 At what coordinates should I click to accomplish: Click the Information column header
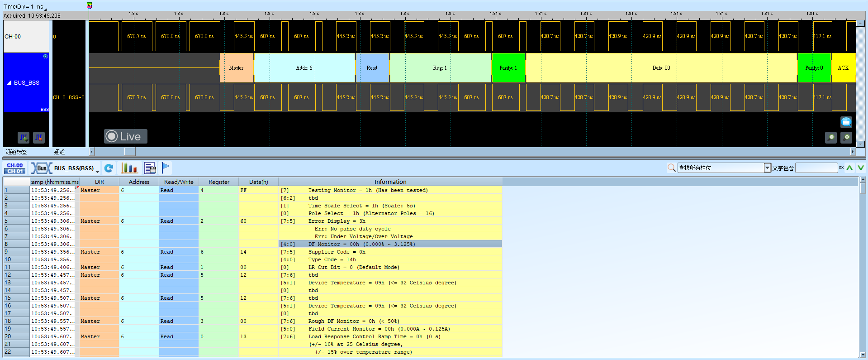point(390,182)
